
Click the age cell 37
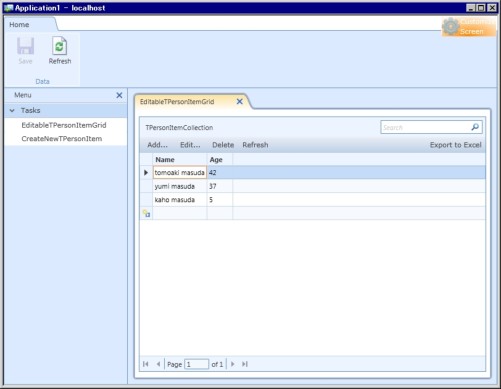220,186
